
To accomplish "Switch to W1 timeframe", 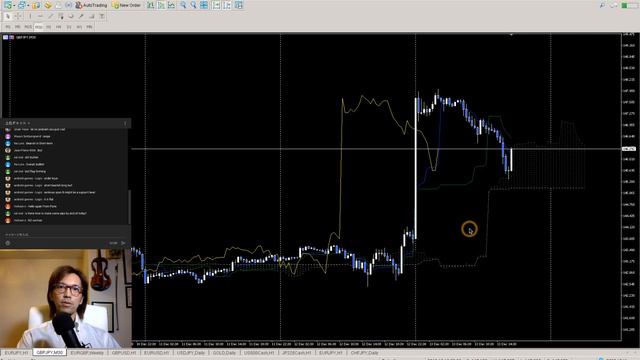I will (79, 27).
